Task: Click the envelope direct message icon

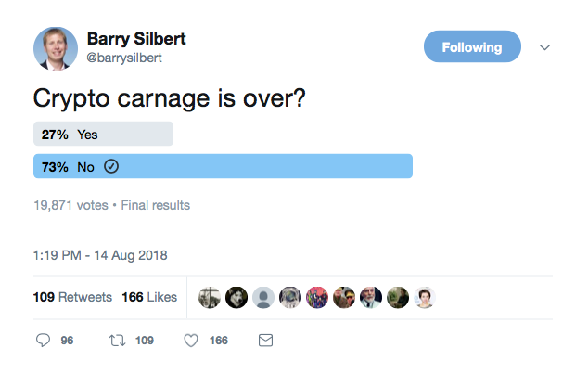Action: pos(265,341)
